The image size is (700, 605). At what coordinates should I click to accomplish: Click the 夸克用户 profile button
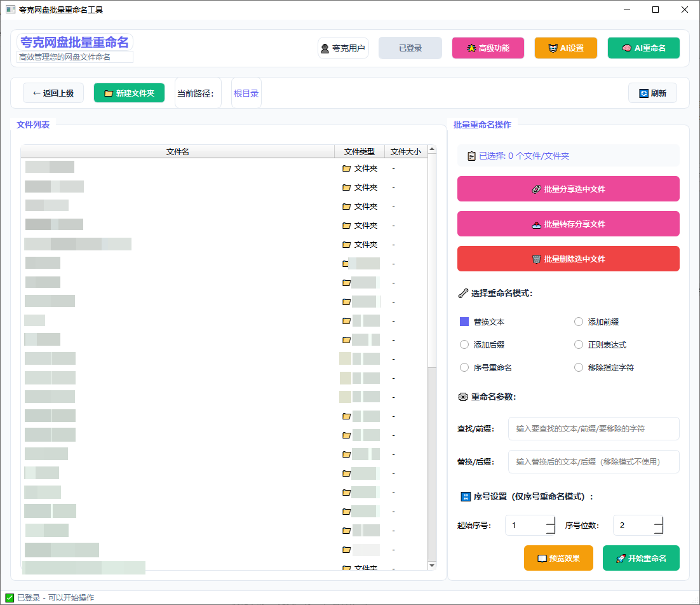(x=343, y=48)
